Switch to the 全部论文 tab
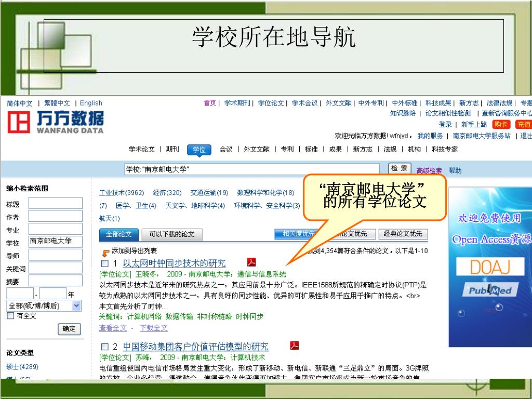This screenshot has height=399, width=532. click(x=119, y=234)
